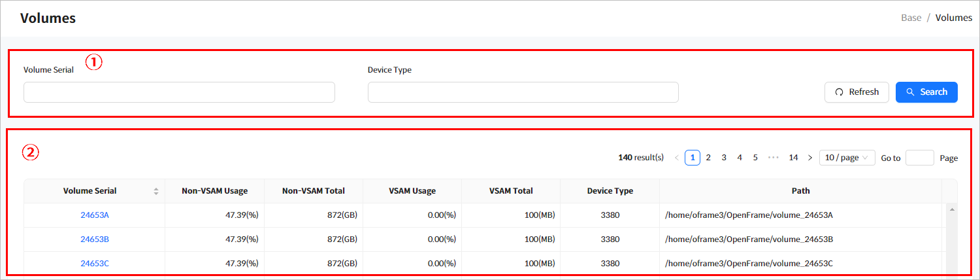Focus the Volume Serial input field
The image size is (980, 280).
179,92
